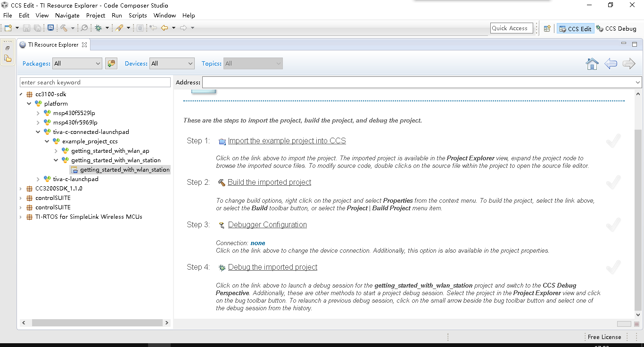The height and width of the screenshot is (347, 644).
Task: Open the Build hammer dropdown arrow
Action: pos(73,28)
